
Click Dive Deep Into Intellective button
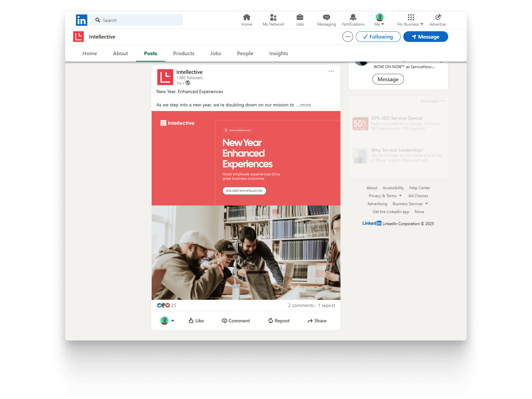tap(244, 191)
